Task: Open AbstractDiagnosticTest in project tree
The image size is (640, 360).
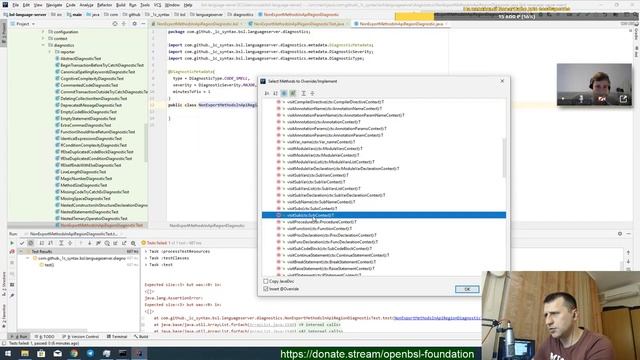Action: (80, 58)
